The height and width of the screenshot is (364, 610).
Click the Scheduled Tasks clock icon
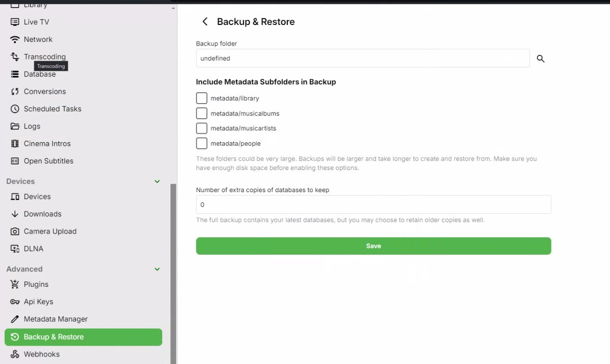click(15, 109)
